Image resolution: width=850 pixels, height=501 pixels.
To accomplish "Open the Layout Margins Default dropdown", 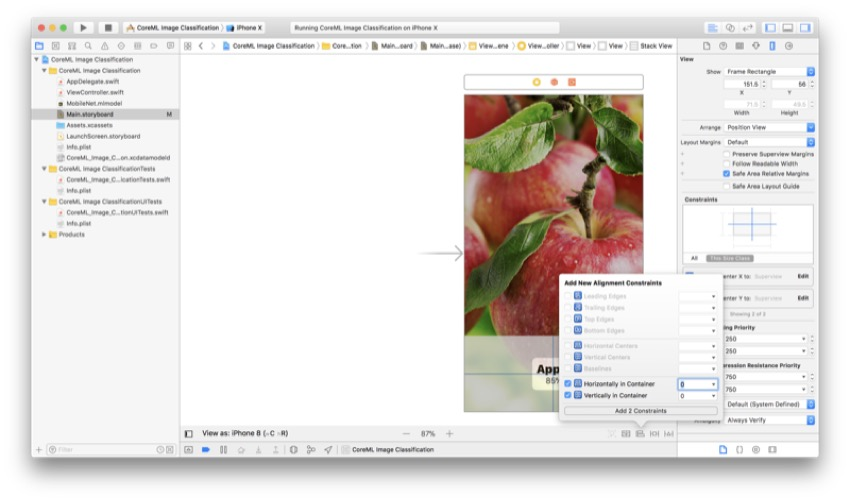I will (769, 142).
